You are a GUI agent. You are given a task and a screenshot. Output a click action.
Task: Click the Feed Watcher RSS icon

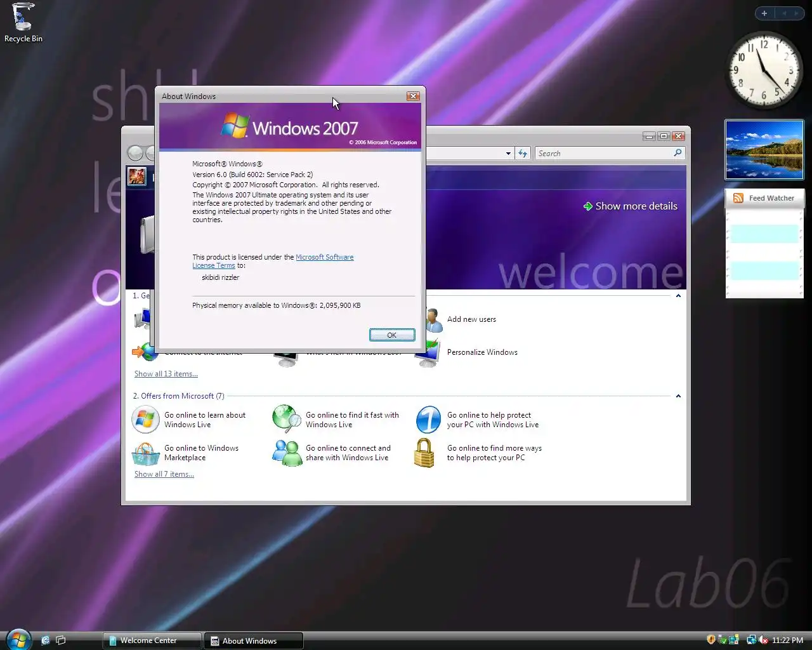pos(738,198)
